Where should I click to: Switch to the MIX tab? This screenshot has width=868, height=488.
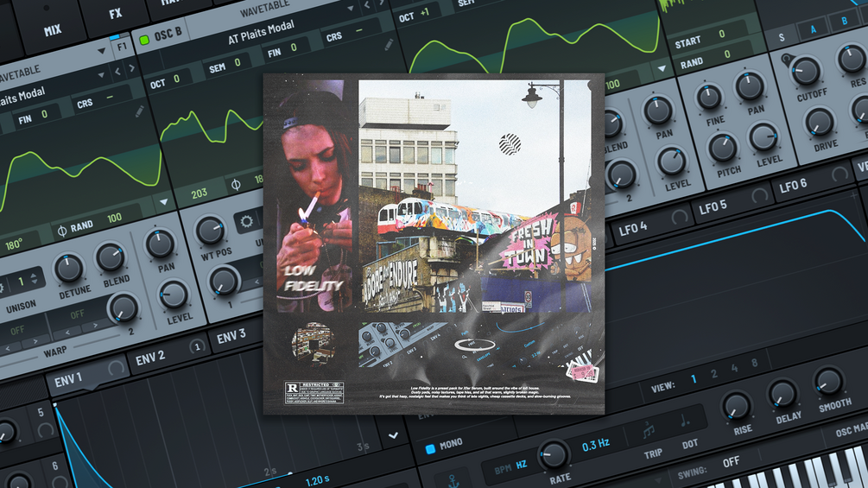pos(53,30)
